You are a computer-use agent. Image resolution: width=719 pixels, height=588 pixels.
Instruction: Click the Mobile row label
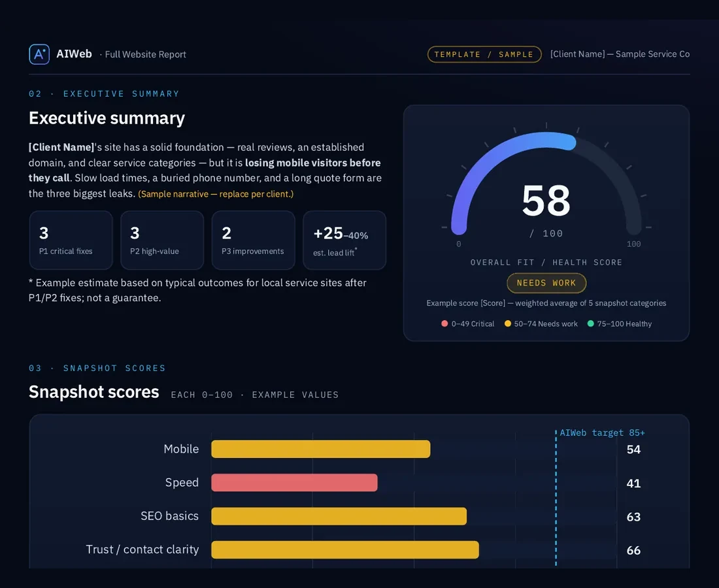point(181,449)
